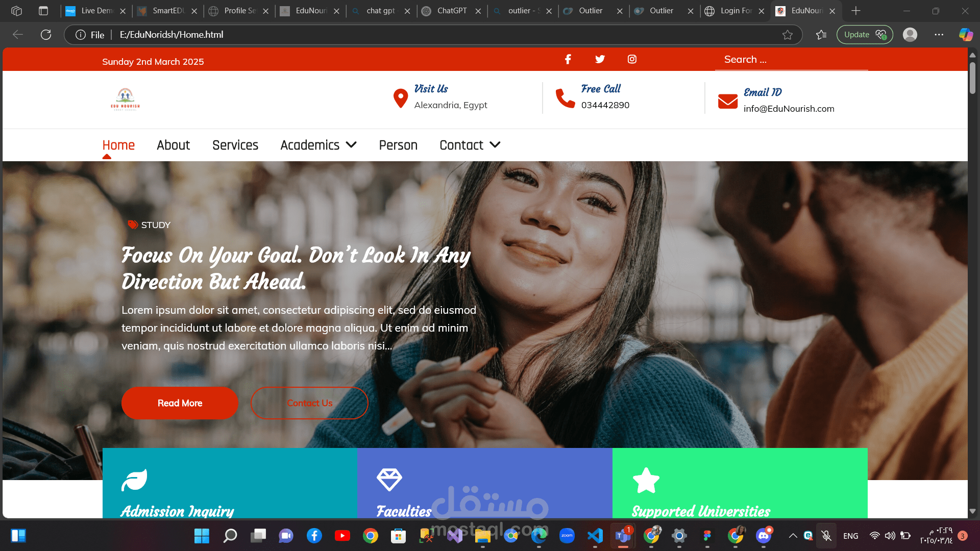Click the Contact Us outlined button
This screenshot has width=980, height=551.
[x=309, y=403]
